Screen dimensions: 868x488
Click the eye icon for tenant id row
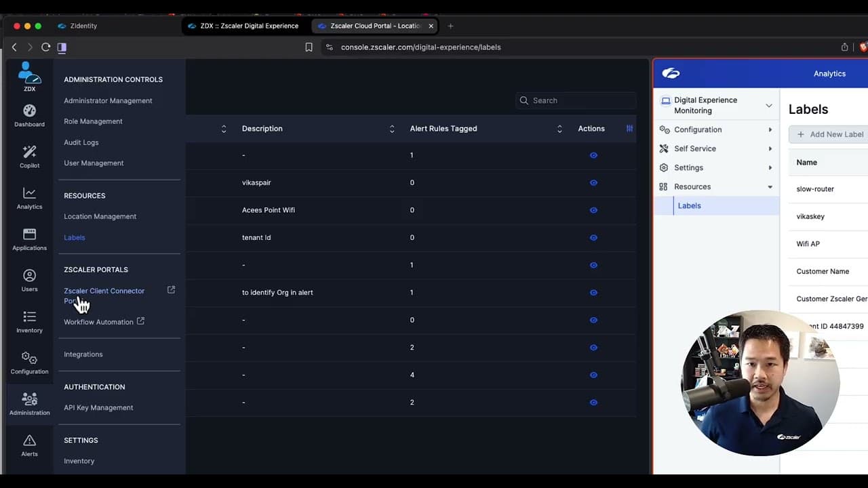[x=593, y=238]
